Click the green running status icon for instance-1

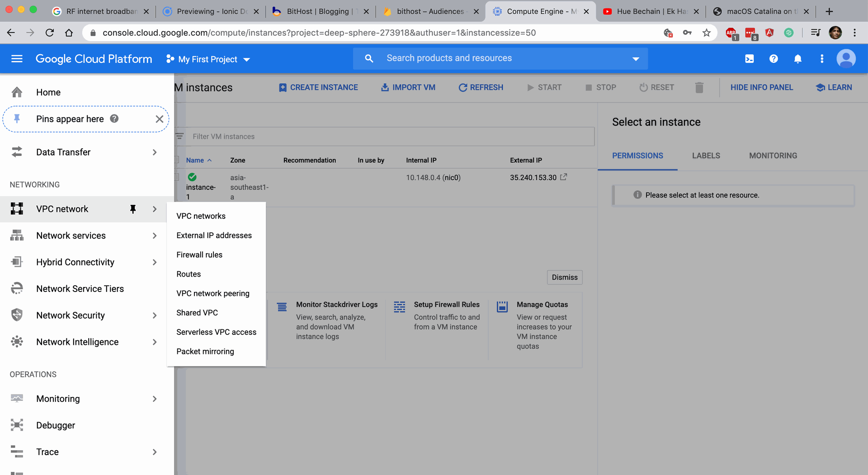[x=192, y=177]
